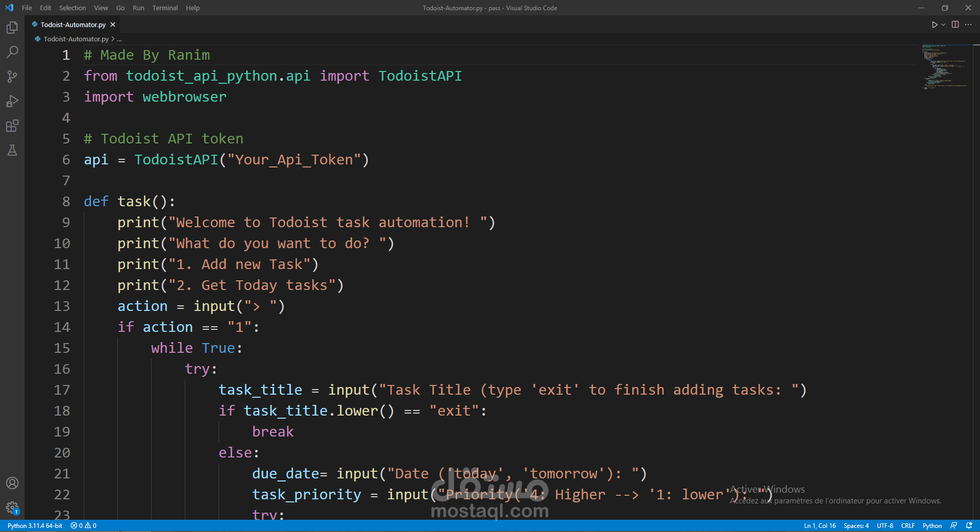Click the minimap code overview
Viewport: 980px width, 532px height.
click(x=945, y=66)
